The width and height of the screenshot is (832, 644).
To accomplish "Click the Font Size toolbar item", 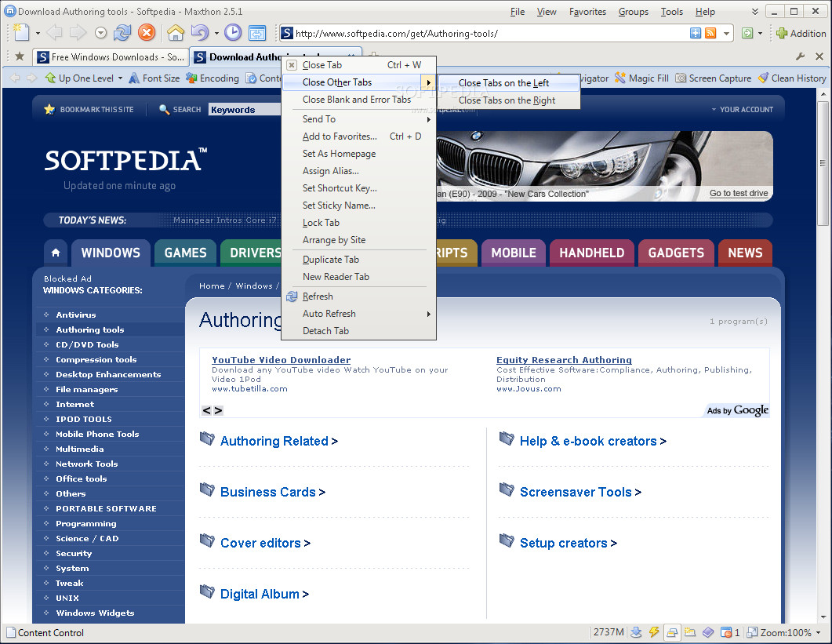I will coord(154,78).
